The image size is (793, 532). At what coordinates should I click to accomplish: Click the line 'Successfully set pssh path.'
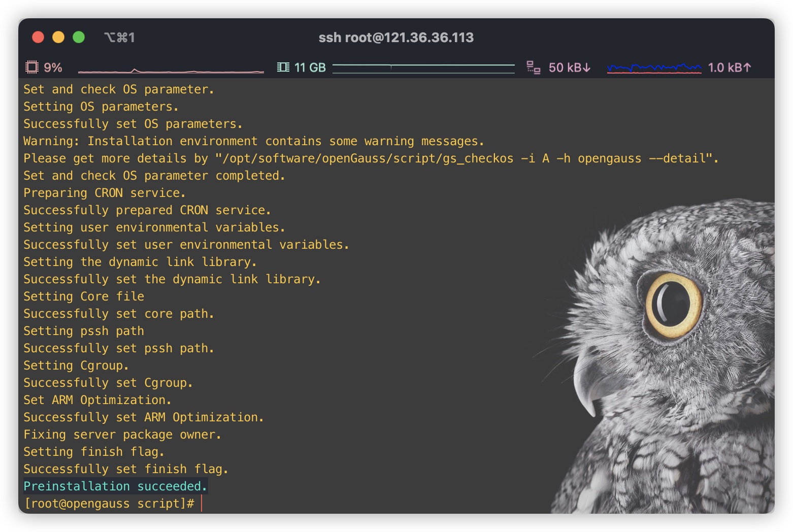[x=119, y=348]
